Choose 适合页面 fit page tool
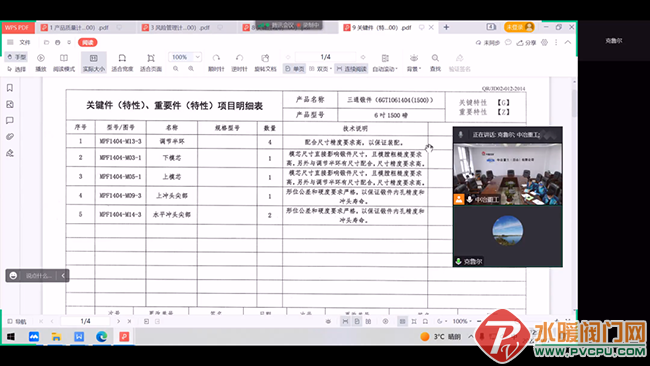 [x=151, y=62]
